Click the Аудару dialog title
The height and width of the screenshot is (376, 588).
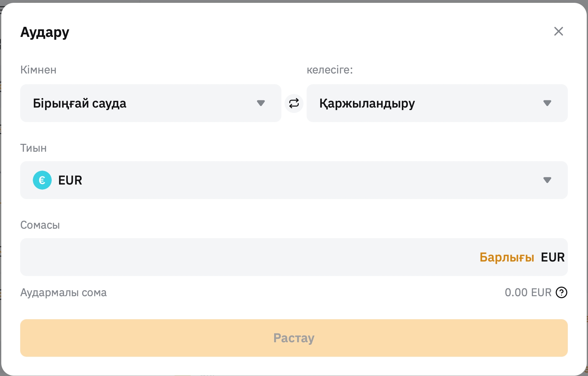tap(45, 32)
